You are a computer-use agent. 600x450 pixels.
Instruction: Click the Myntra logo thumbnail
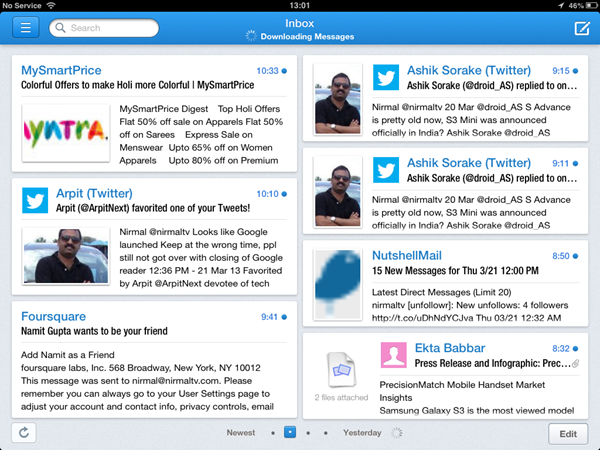pyautogui.click(x=66, y=133)
